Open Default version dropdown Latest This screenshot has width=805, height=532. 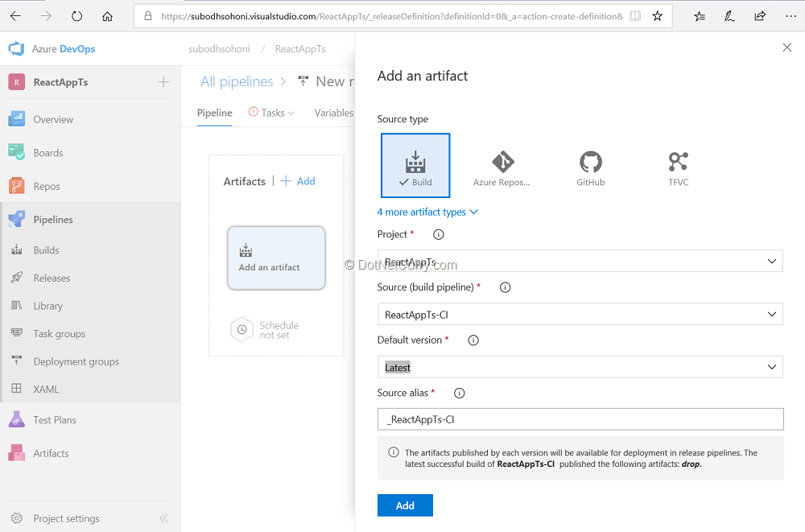[x=580, y=367]
